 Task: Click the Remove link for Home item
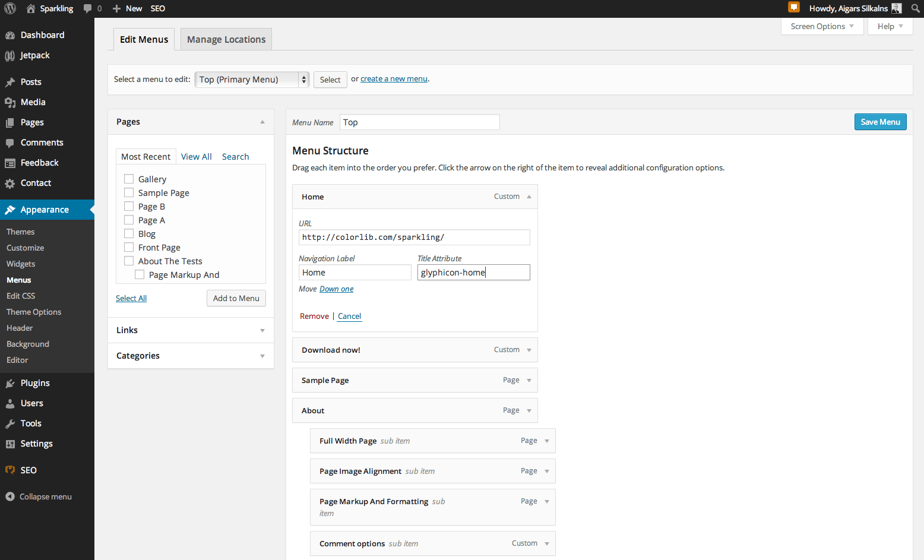click(314, 316)
